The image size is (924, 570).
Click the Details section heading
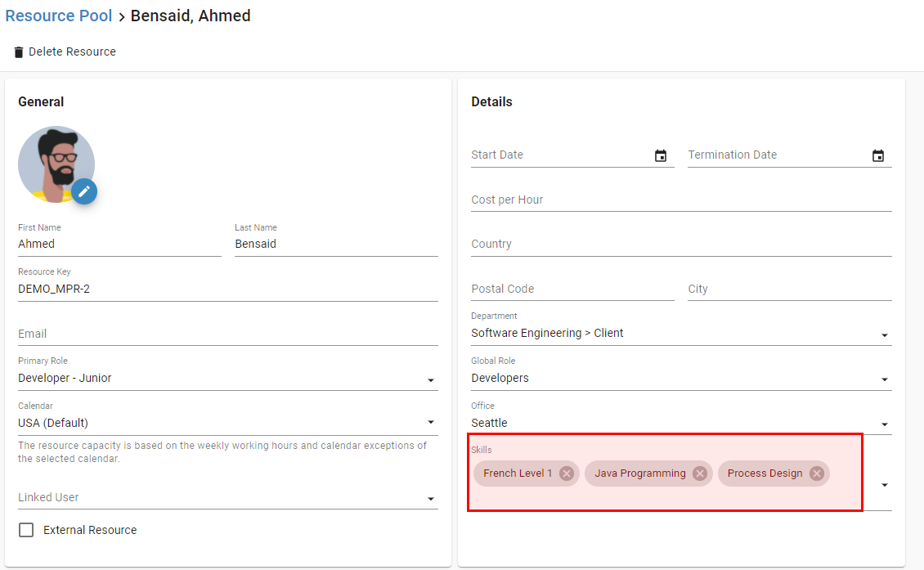click(491, 101)
